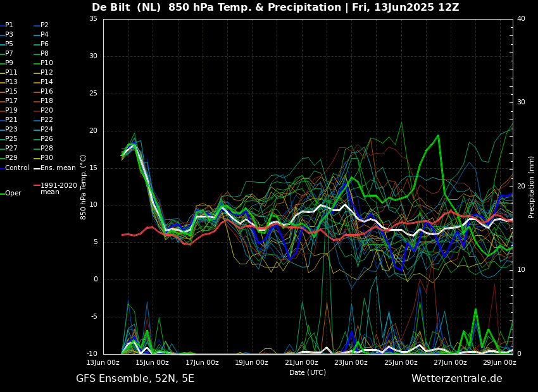The height and width of the screenshot is (392, 538).
Task: Select the 21Jun 00z date tick
Action: 301,363
